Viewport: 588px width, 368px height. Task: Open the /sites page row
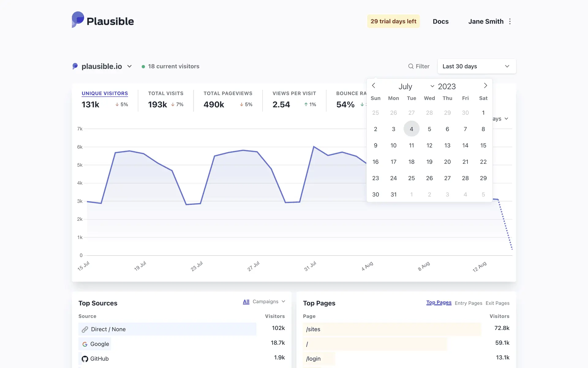[x=313, y=329]
